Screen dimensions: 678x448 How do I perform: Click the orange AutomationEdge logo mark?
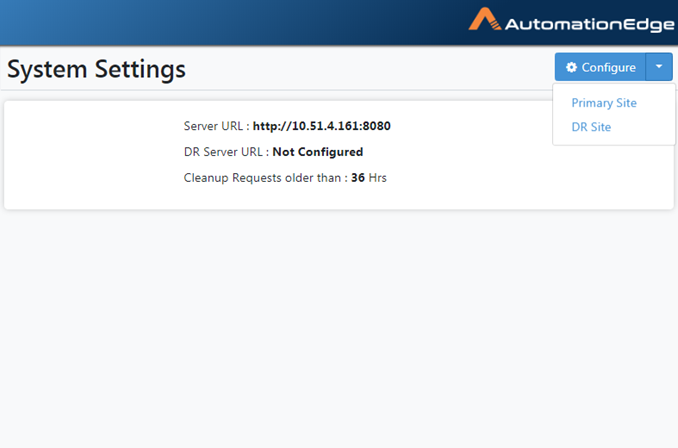coord(485,19)
